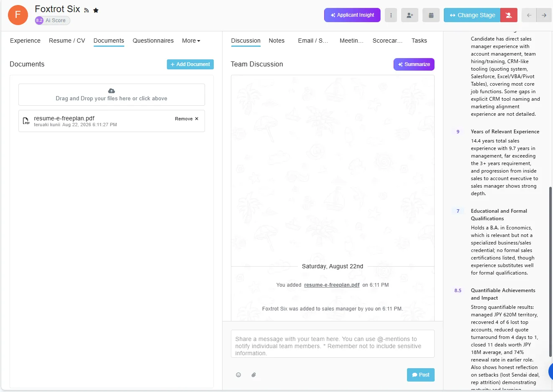Remove the resume-e-freeplan.pdf document
This screenshot has height=392, width=553.
[187, 119]
